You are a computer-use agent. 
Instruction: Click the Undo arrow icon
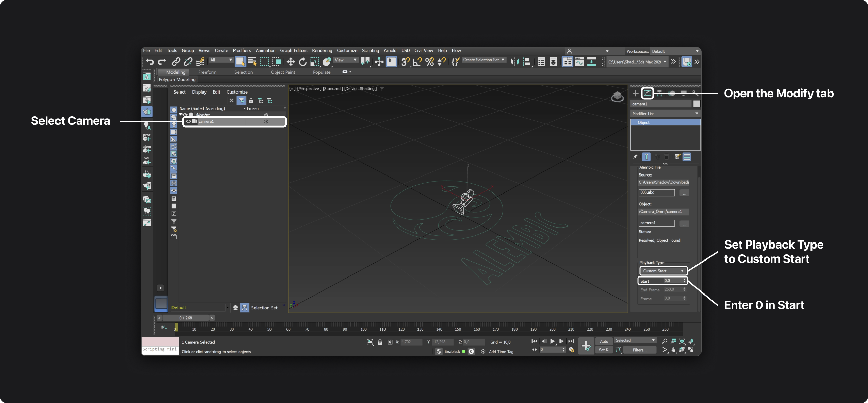click(x=150, y=62)
